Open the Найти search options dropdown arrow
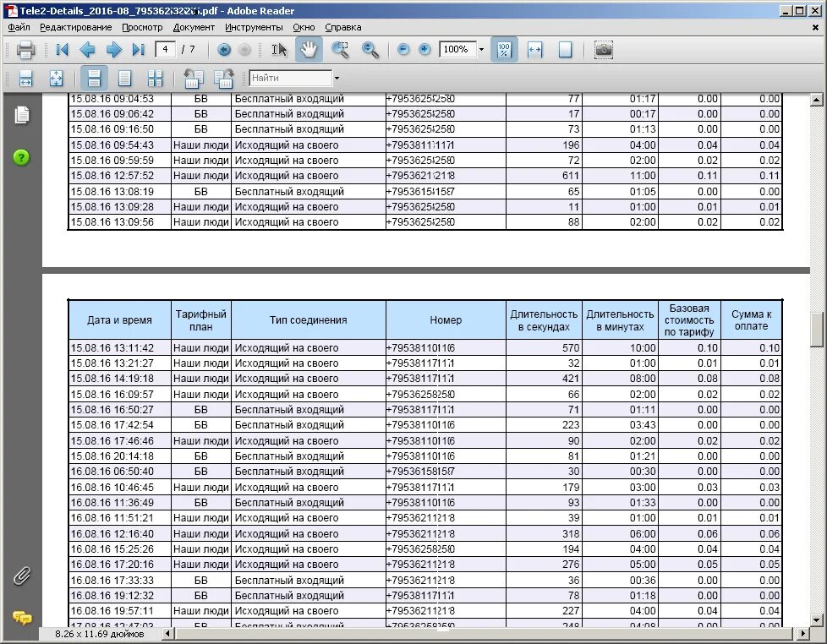The width and height of the screenshot is (827, 644). 337,78
